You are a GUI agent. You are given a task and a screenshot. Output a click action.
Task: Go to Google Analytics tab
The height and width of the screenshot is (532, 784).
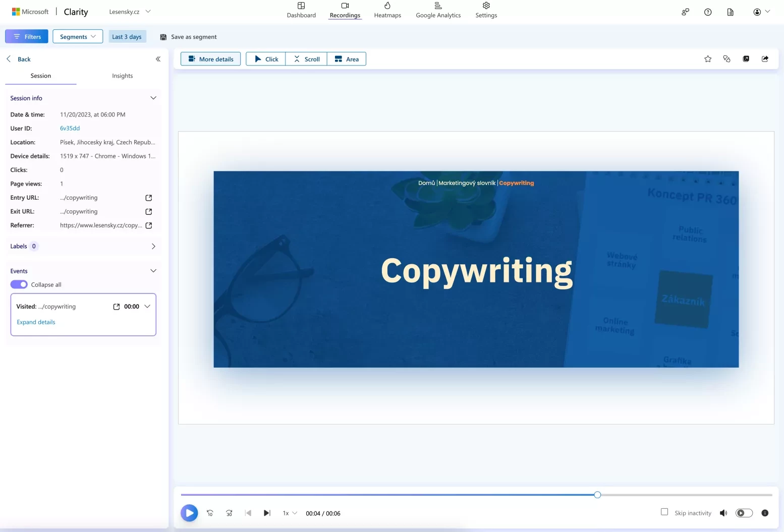point(438,10)
